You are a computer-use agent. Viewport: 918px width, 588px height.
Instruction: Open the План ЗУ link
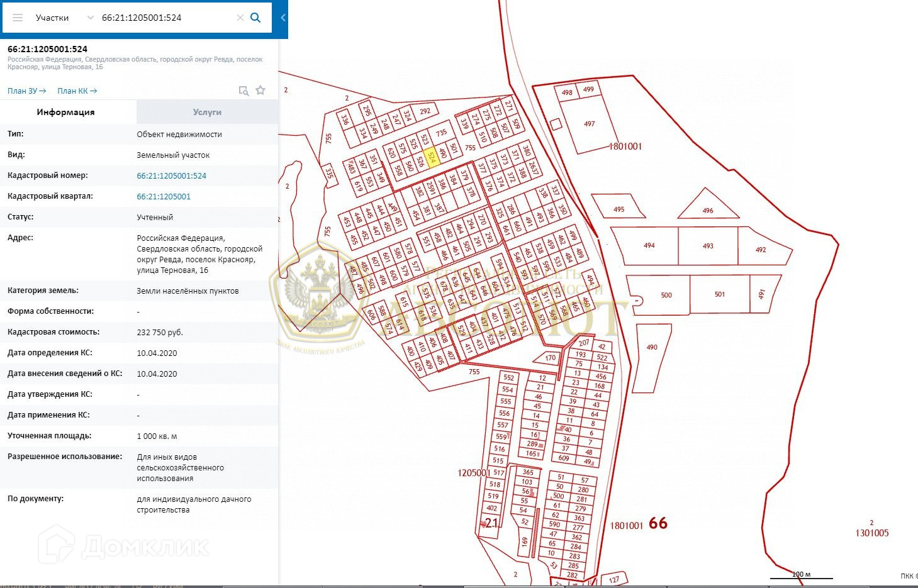tap(27, 91)
